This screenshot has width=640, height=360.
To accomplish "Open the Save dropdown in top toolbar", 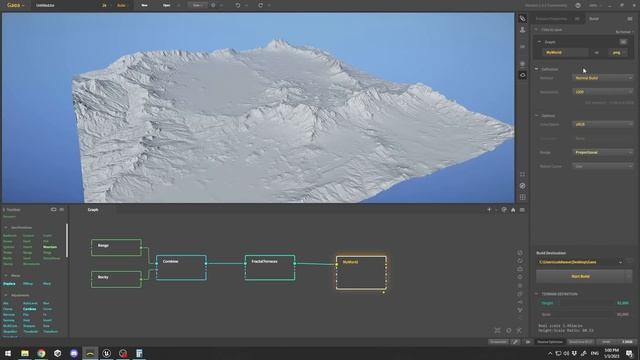I will tap(198, 5).
